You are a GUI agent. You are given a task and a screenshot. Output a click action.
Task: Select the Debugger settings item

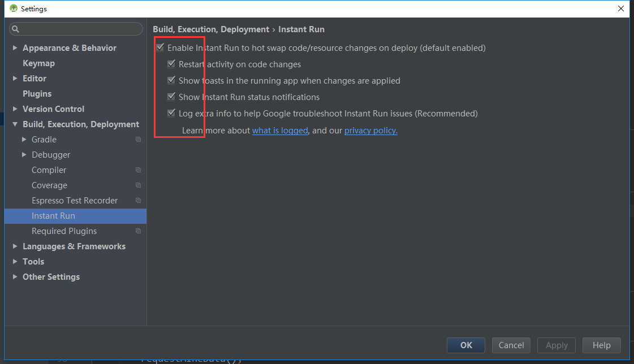click(x=51, y=155)
